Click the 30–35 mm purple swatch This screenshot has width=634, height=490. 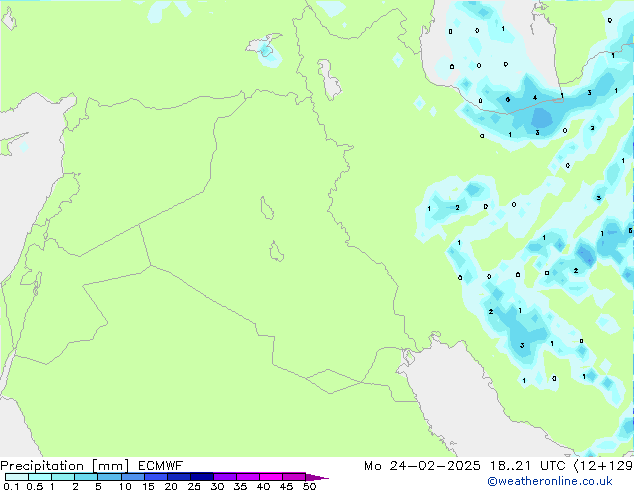click(225, 477)
